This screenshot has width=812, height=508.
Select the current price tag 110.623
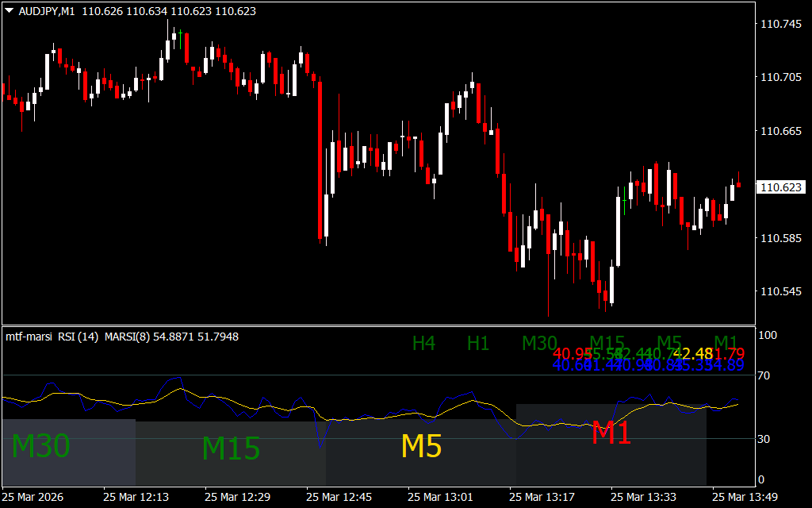tap(780, 187)
